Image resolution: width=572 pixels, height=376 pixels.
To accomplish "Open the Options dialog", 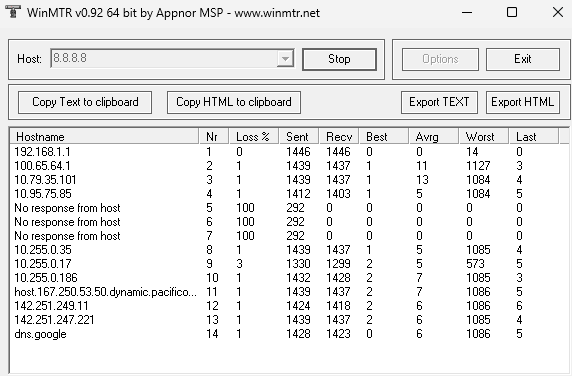I will click(440, 59).
